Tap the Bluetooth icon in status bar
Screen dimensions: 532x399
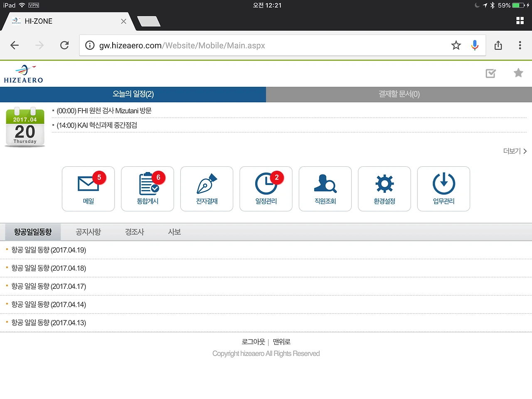[493, 5]
